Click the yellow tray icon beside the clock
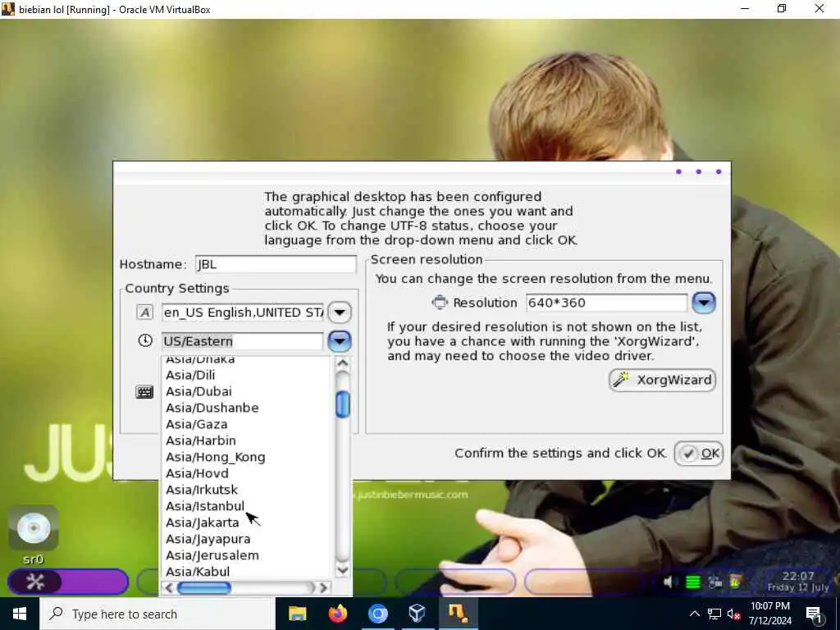This screenshot has height=630, width=840. [x=736, y=582]
